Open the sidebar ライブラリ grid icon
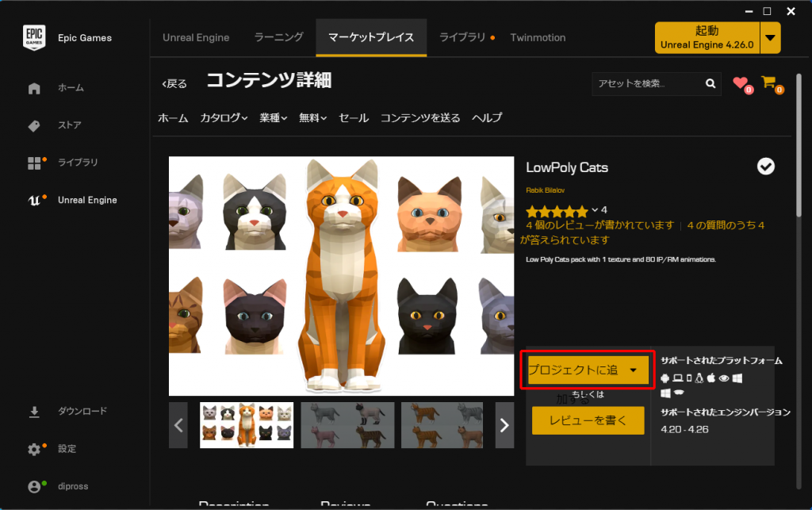This screenshot has height=510, width=812. 34,163
